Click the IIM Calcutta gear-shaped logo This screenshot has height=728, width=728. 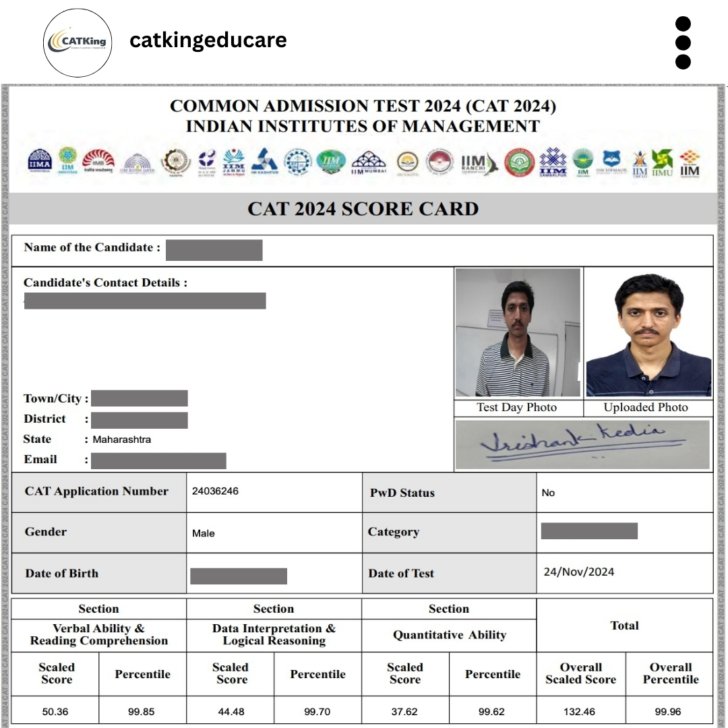[175, 162]
